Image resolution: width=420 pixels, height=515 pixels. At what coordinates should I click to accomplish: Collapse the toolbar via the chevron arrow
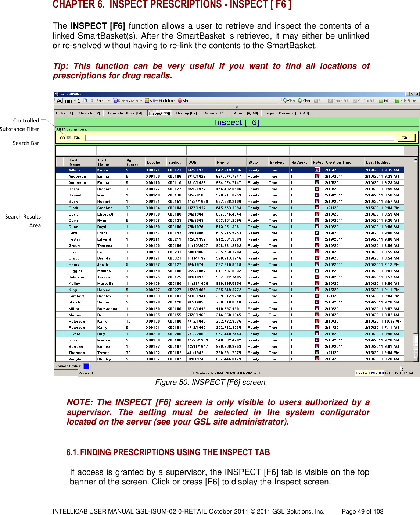pos(236,107)
